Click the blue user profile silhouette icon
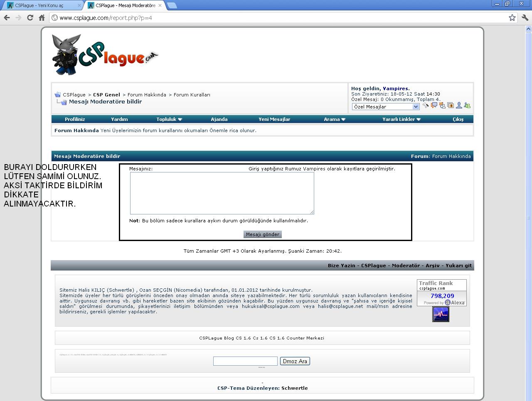Image resolution: width=532 pixels, height=401 pixels. tap(459, 106)
